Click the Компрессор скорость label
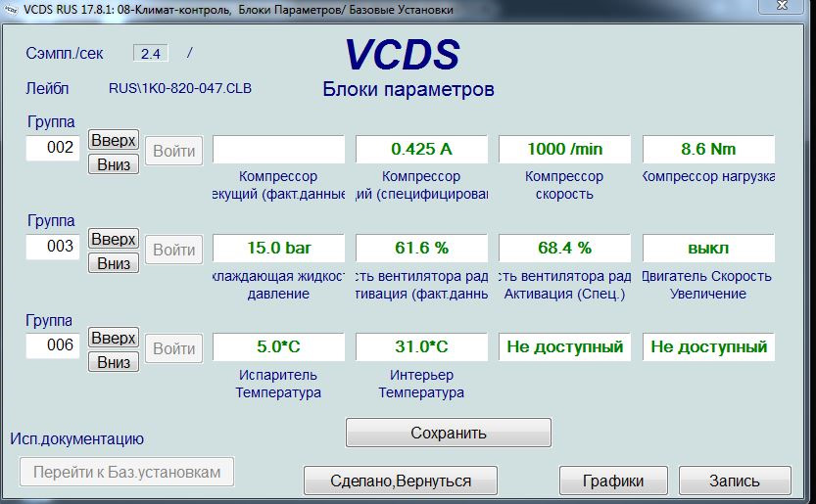816x504 pixels. 564,185
